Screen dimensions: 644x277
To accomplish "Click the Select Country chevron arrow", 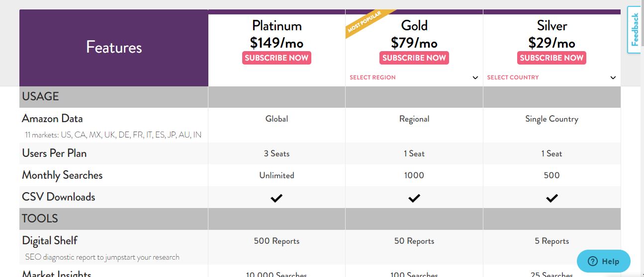I will point(613,78).
